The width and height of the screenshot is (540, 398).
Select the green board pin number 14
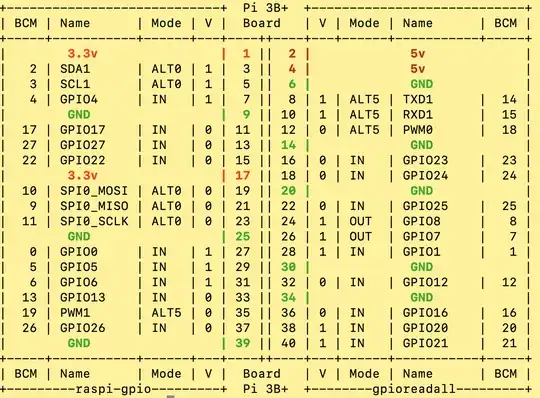[x=288, y=145]
